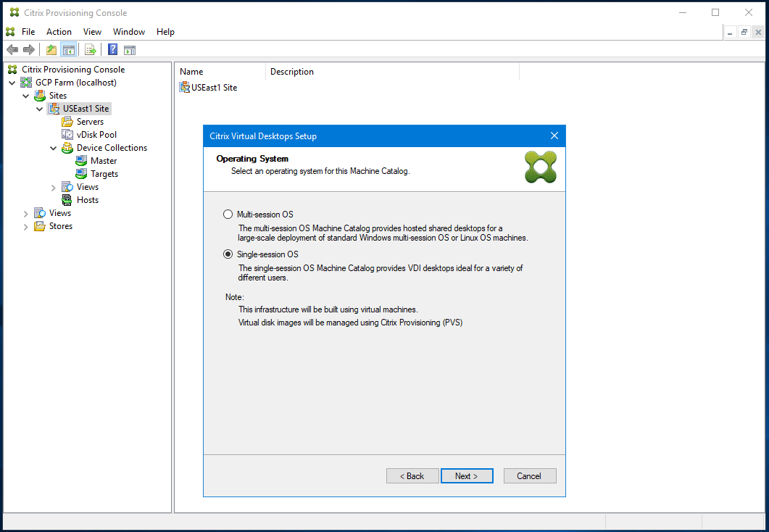
Task: Expand the Views node at the bottom
Action: coord(27,212)
